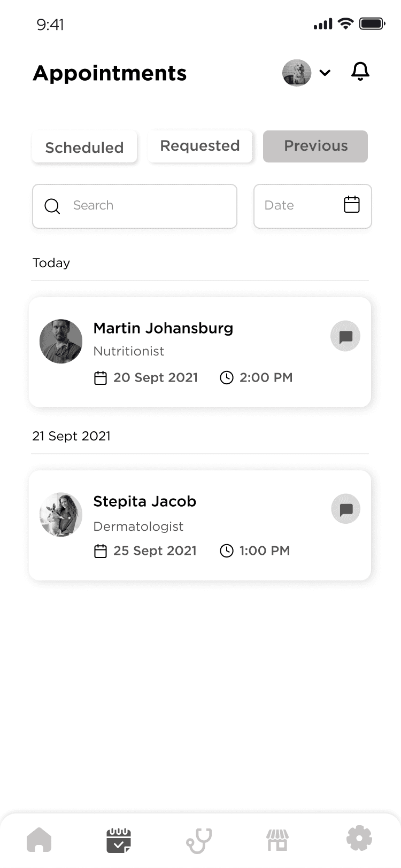This screenshot has width=401, height=868.
Task: Switch to the Requested tab
Action: tap(200, 146)
